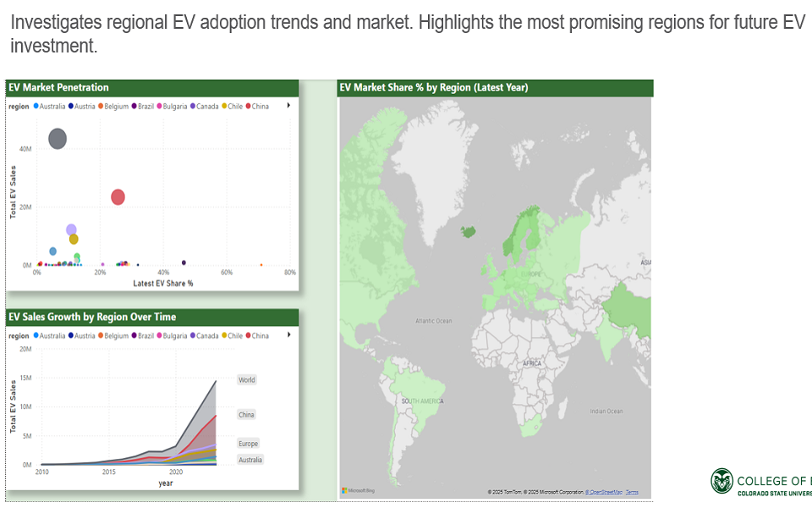Click the Europe label on the area chart
This screenshot has width=812, height=508.
[x=248, y=444]
